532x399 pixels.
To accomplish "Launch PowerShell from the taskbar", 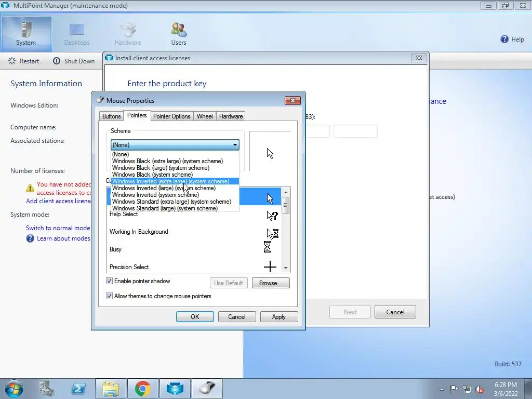I will click(78, 389).
